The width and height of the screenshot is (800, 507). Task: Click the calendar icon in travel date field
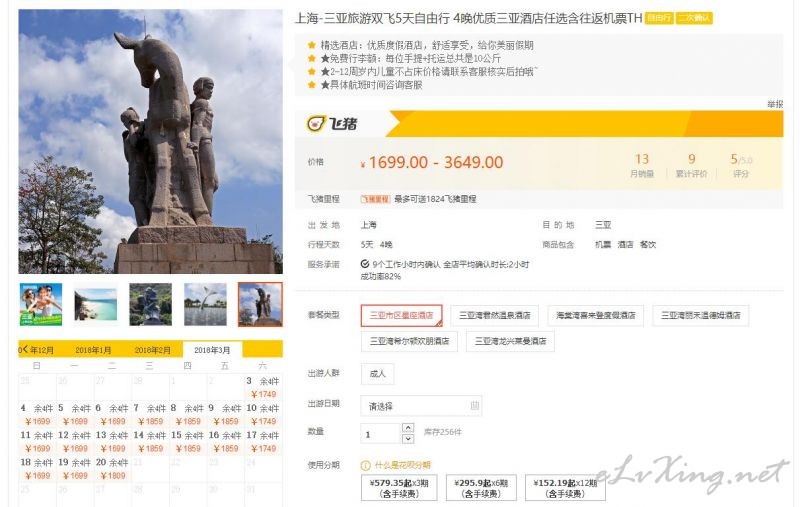(x=474, y=406)
